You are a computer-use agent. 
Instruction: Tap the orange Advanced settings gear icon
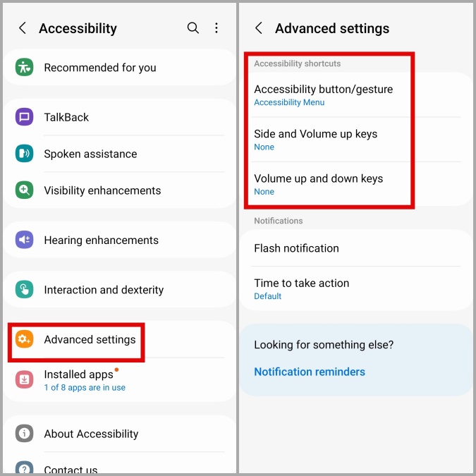(x=25, y=340)
